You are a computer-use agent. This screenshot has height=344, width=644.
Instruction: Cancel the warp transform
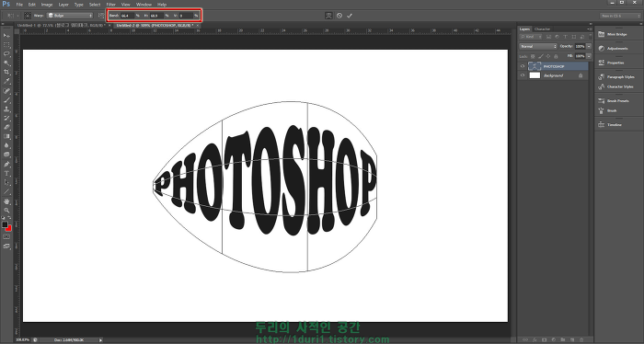339,16
